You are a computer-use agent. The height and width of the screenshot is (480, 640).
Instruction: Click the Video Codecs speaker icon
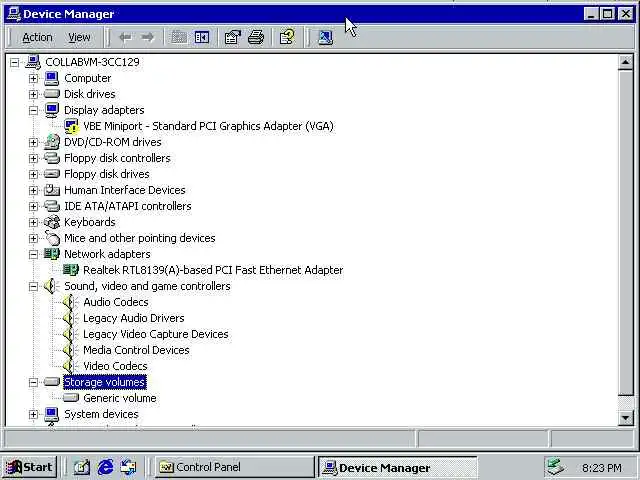coord(70,366)
